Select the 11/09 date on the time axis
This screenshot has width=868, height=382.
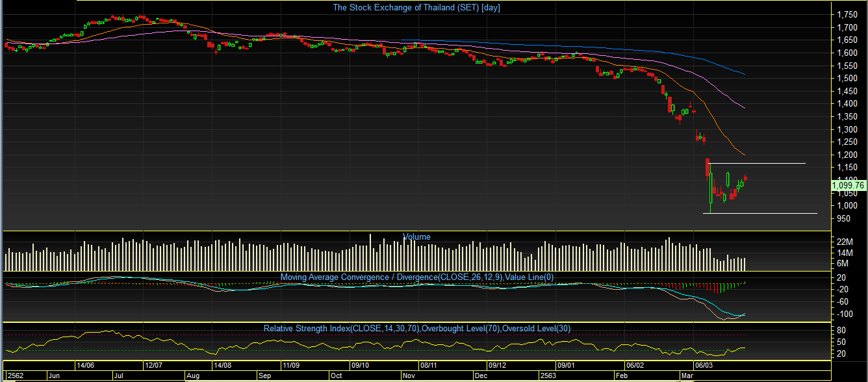[x=290, y=366]
